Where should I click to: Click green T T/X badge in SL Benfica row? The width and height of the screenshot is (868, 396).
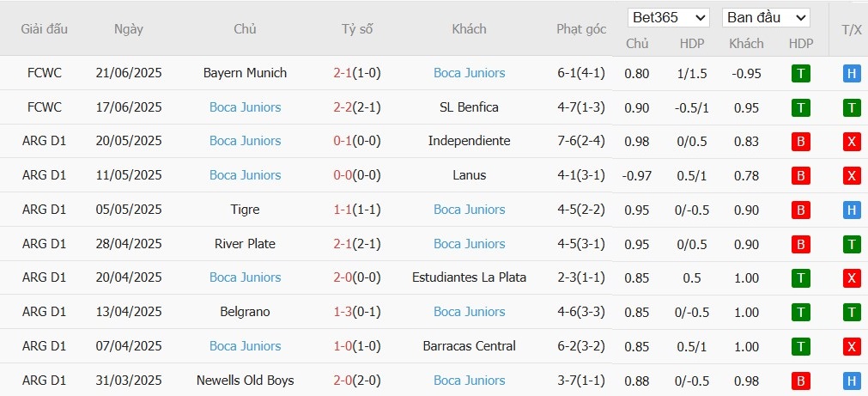coord(852,107)
